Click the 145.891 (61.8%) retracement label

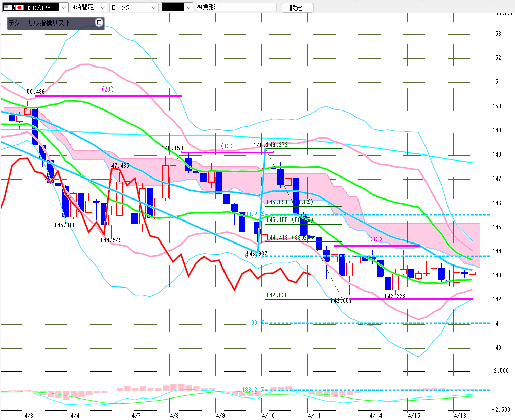pyautogui.click(x=289, y=202)
